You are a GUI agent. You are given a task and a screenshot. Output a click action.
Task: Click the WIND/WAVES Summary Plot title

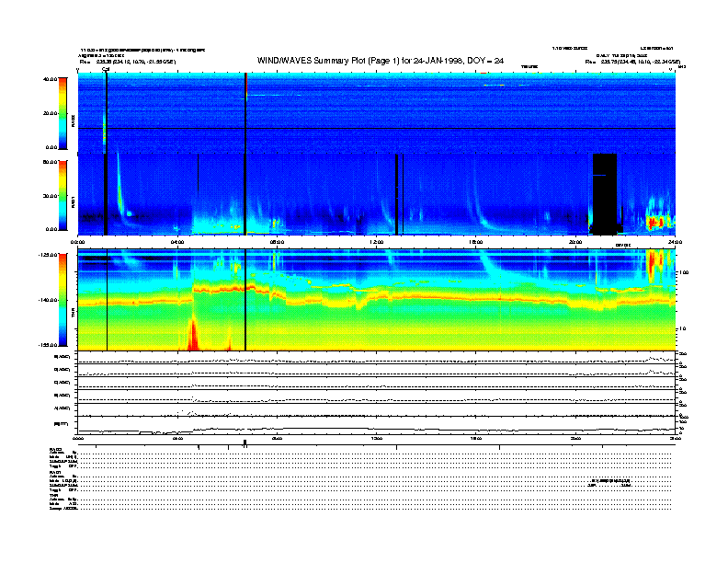381,61
